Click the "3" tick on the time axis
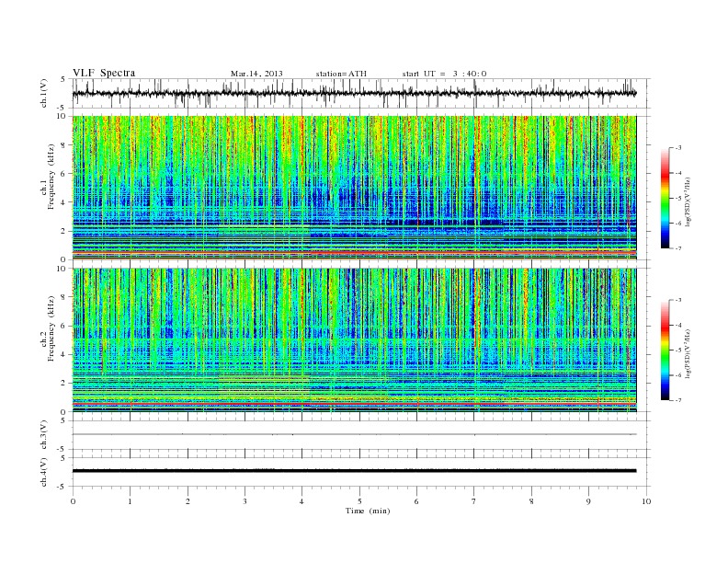Image resolution: width=728 pixels, height=563 pixels. point(245,501)
